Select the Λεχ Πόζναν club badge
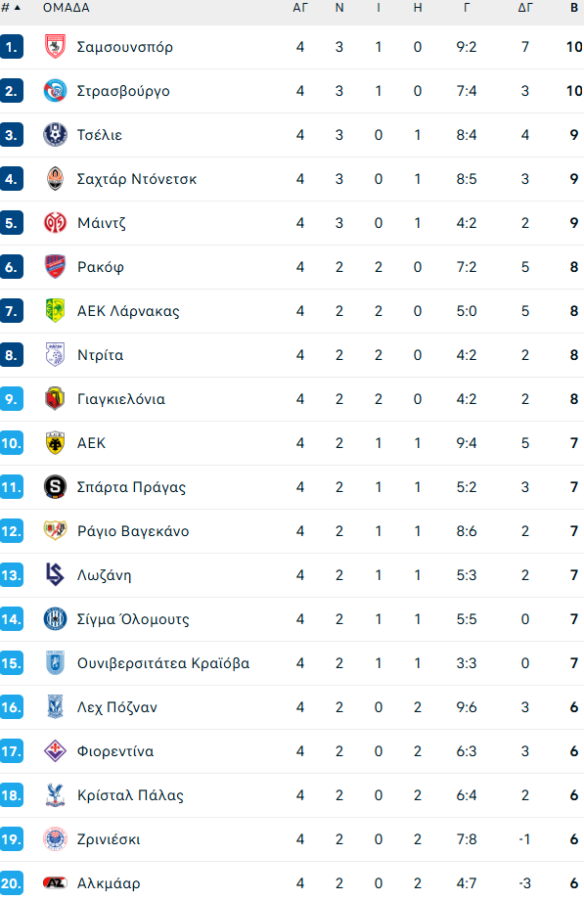Image resolution: width=584 pixels, height=900 pixels. pos(55,706)
